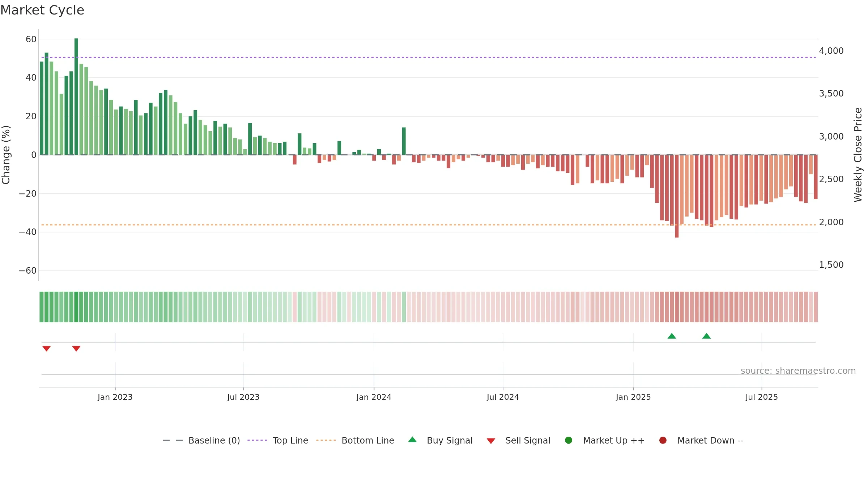Click the '−60' left axis tick
This screenshot has height=488, width=868.
point(28,270)
